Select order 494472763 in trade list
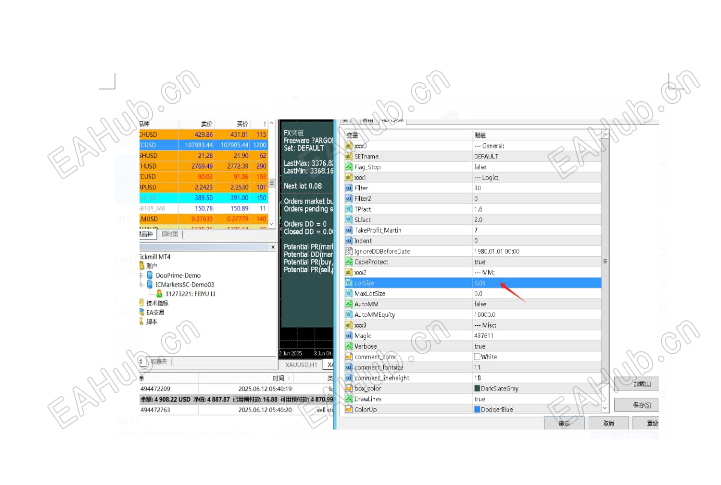This screenshot has height=485, width=721. click(236, 410)
